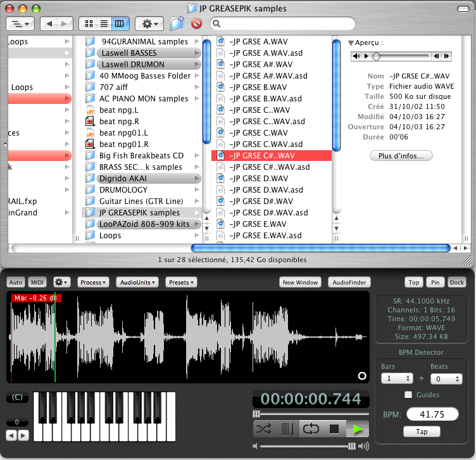Viewport: 476px width, 460px height.
Task: Select the JP GRSE D.WAV file
Action: 258,179
